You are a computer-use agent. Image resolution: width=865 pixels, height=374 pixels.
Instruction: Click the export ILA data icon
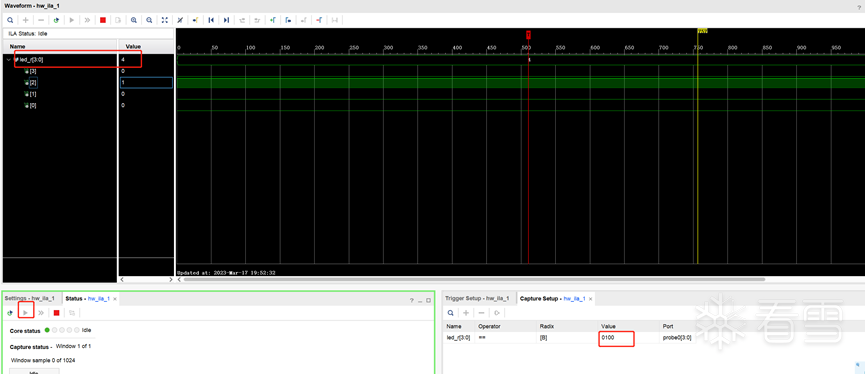(x=118, y=20)
